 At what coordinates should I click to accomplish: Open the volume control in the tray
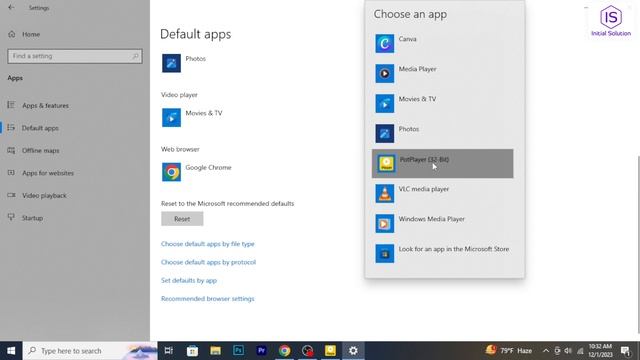coord(568,351)
